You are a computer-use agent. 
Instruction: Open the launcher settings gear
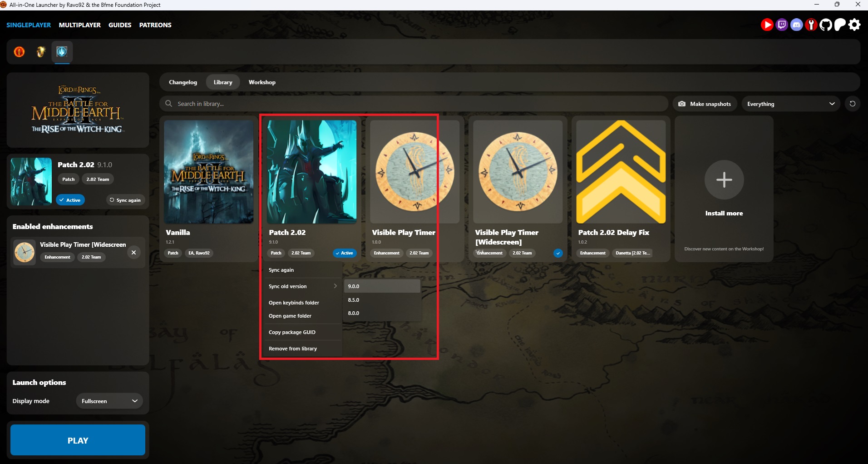(x=854, y=25)
